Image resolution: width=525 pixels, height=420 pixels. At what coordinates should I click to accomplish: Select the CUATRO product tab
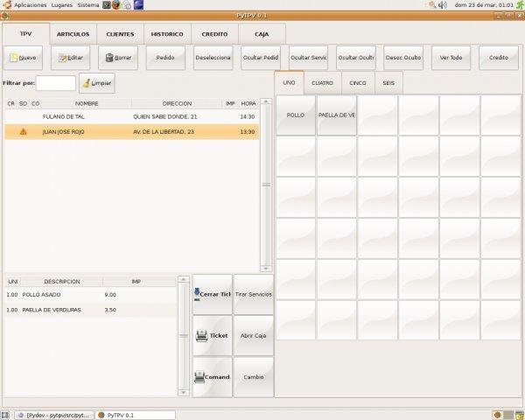(321, 83)
